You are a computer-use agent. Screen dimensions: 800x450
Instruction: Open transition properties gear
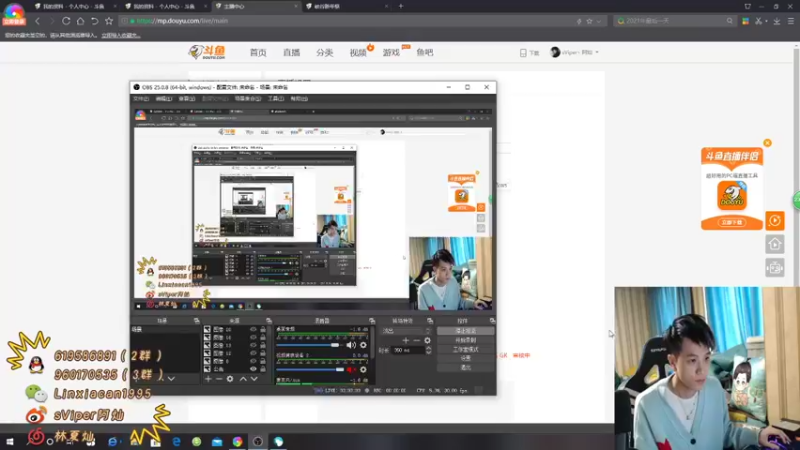(x=428, y=340)
